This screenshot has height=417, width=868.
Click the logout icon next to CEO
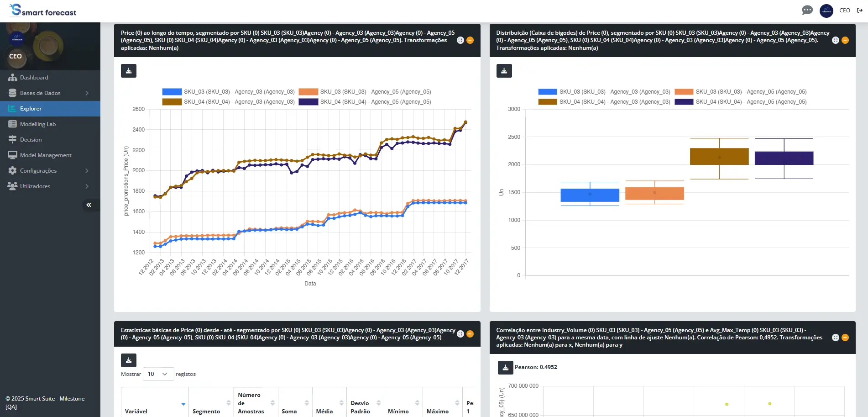859,11
